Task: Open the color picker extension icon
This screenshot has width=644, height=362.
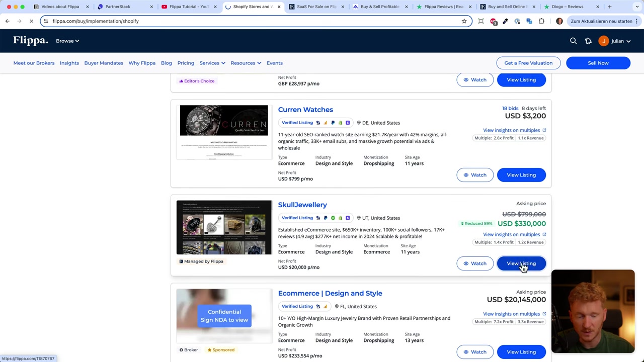Action: point(505,21)
